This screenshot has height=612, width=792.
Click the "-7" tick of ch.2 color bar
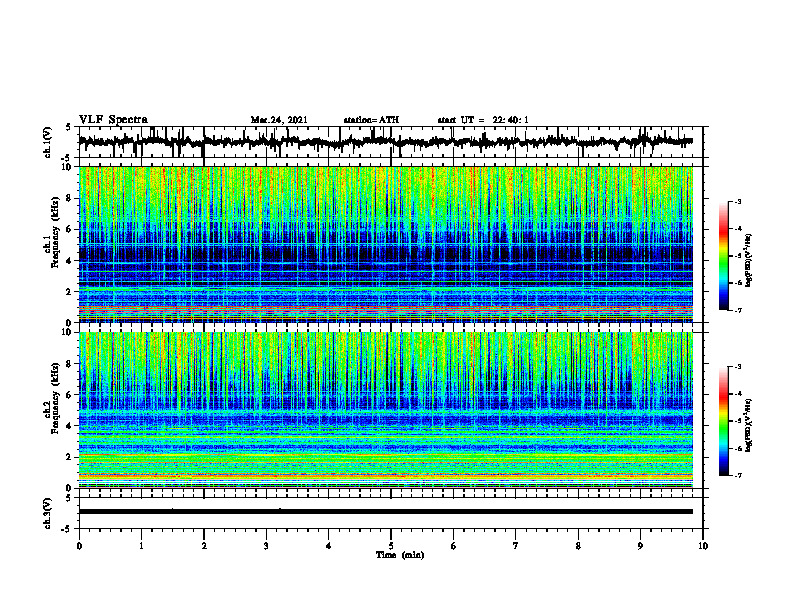tap(738, 475)
